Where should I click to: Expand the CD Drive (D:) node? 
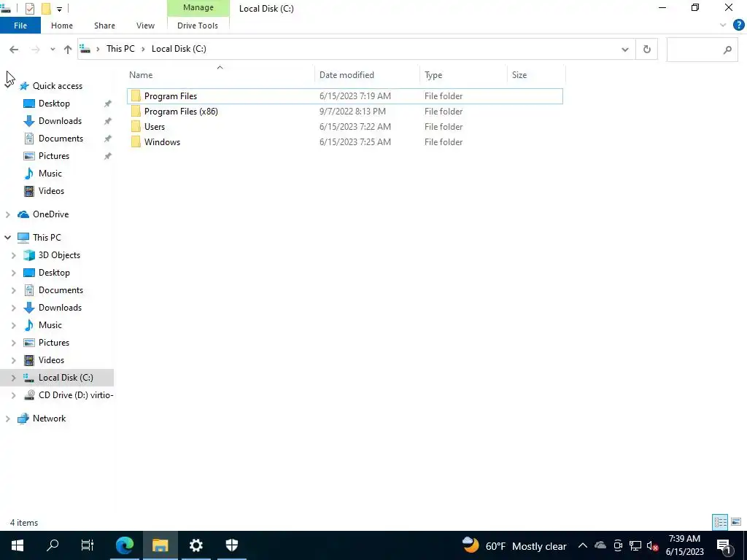pos(13,395)
